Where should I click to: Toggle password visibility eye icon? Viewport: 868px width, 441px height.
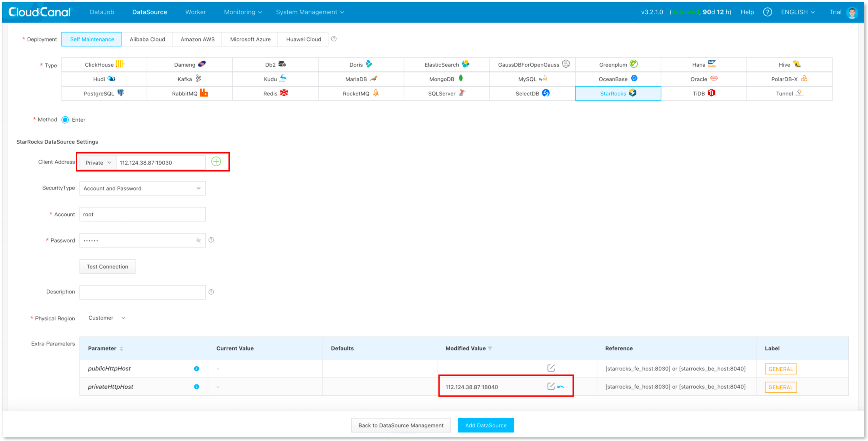(x=198, y=240)
